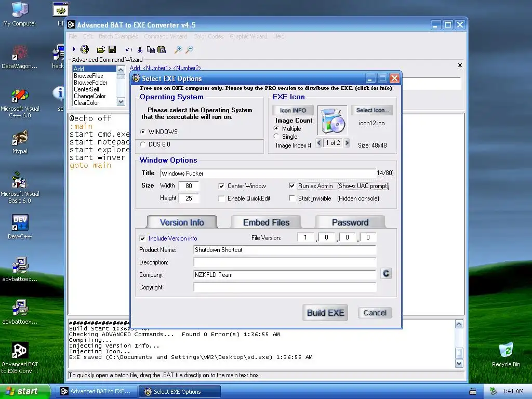
Task: Click the Product Name input field
Action: pyautogui.click(x=285, y=250)
